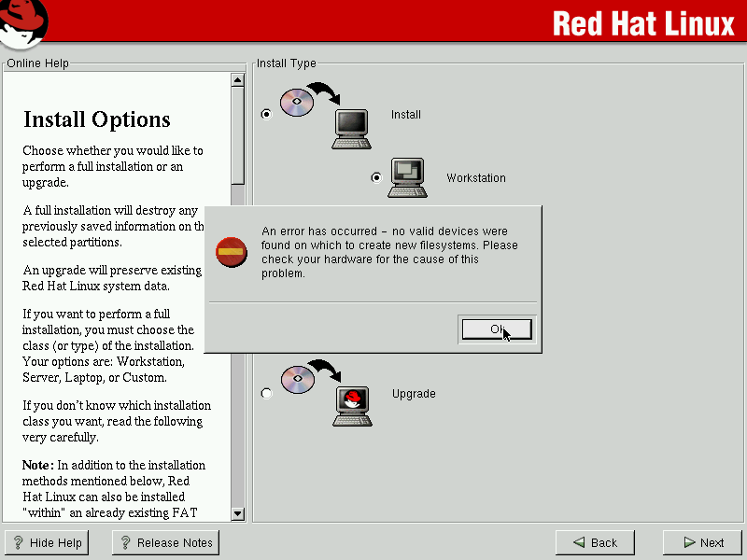Viewport: 747px width, 560px height.
Task: Click the Upgrade label text
Action: 414,394
